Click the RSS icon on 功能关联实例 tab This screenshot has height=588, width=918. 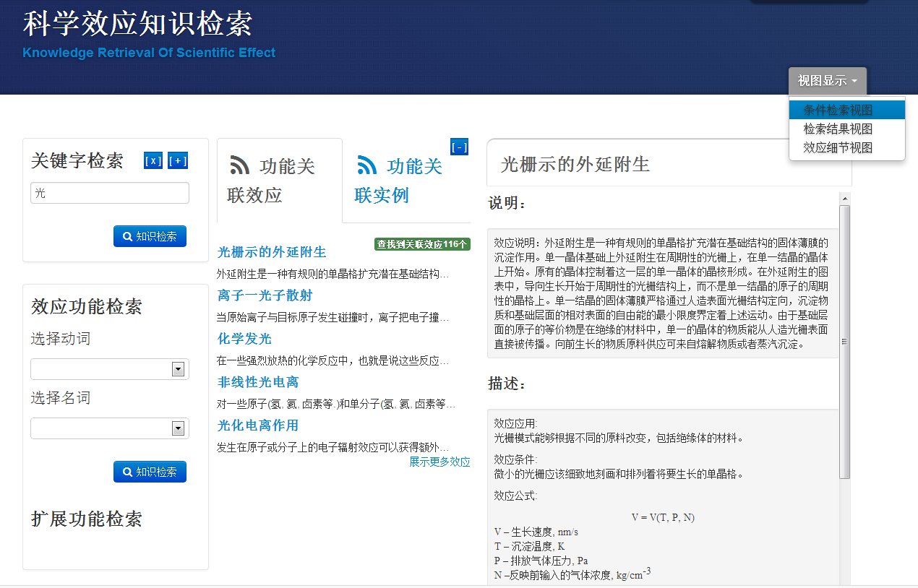coord(367,165)
